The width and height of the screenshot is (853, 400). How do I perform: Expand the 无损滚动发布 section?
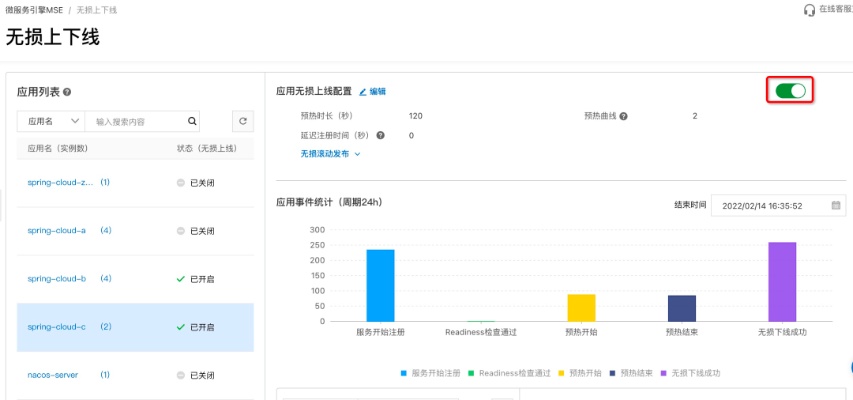330,154
